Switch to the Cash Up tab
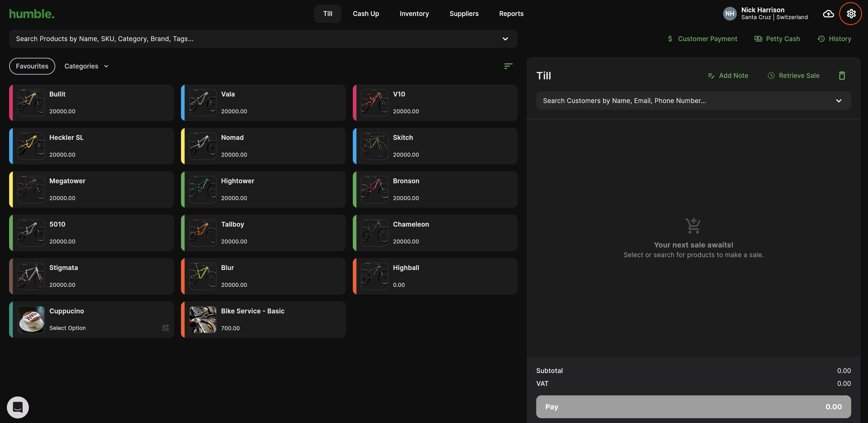Screen dimensions: 868x423 (366, 13)
